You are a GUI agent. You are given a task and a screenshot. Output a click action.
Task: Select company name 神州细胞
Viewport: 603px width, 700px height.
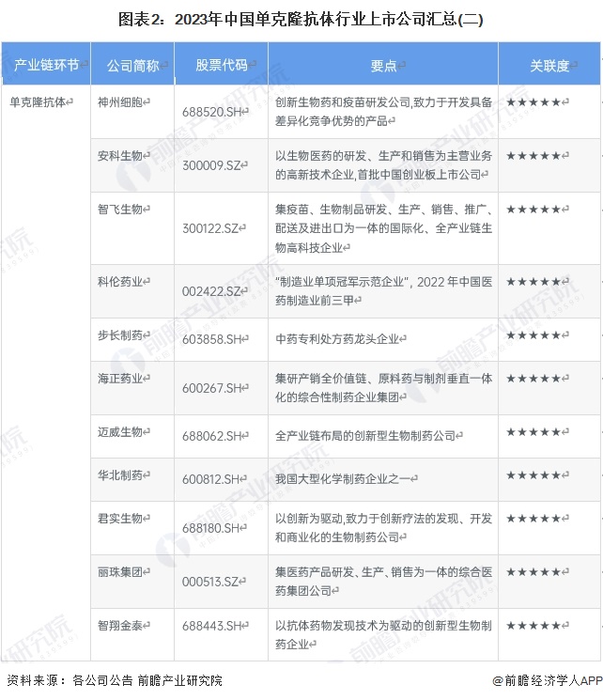[x=120, y=102]
